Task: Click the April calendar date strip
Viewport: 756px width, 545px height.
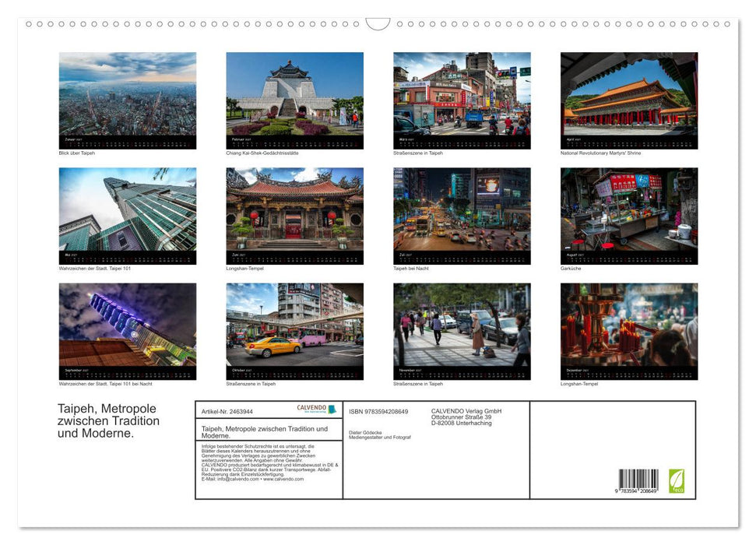Action: [629, 142]
